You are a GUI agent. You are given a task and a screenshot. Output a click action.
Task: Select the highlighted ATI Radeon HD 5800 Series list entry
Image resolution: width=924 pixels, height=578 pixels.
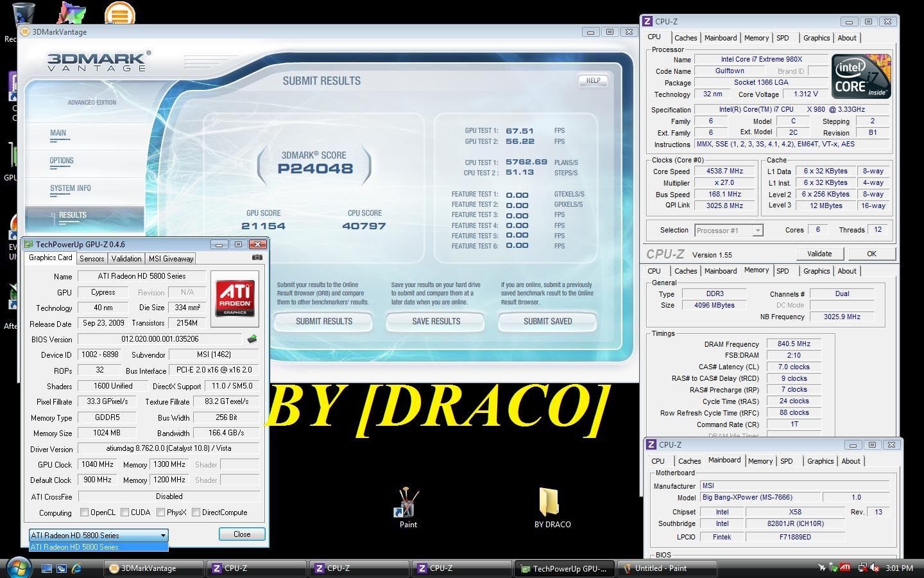tap(99, 547)
